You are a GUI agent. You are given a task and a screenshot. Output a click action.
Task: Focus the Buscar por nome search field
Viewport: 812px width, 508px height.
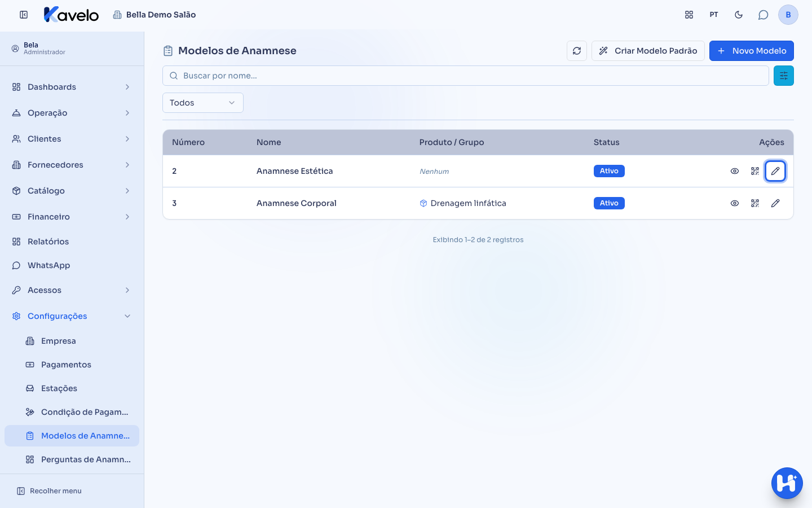[466, 76]
